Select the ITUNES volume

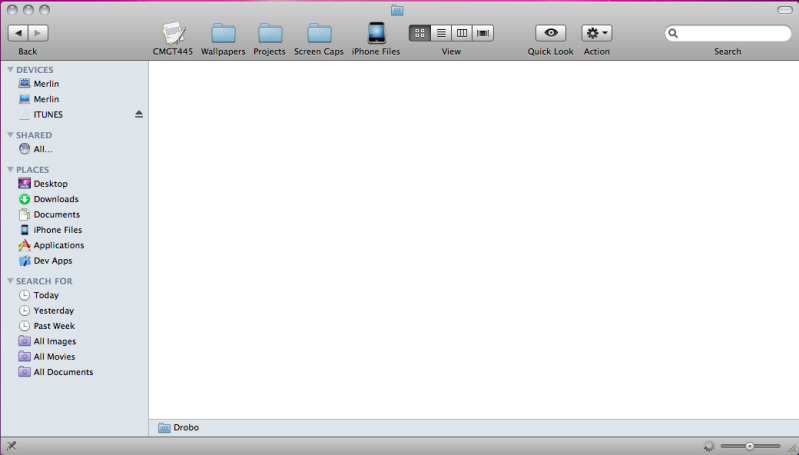pos(74,115)
